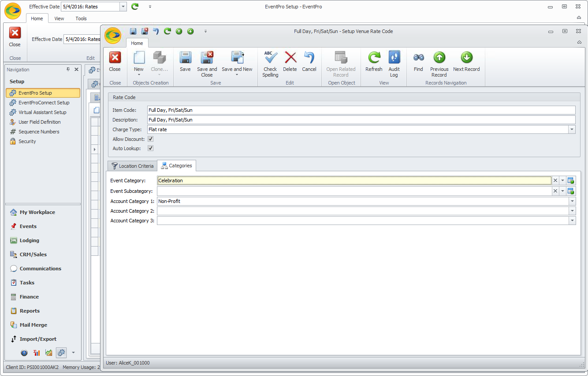588x376 pixels.
Task: Click quick-access previous record up arrow
Action: (179, 31)
